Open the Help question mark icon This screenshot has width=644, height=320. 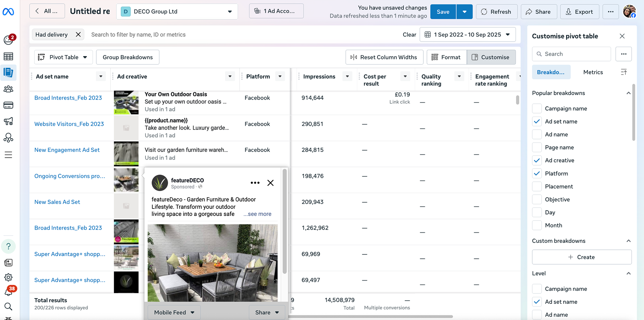pyautogui.click(x=8, y=246)
